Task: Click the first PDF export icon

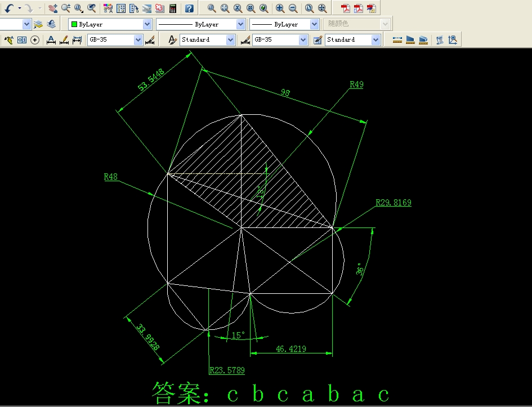Action: [x=346, y=8]
